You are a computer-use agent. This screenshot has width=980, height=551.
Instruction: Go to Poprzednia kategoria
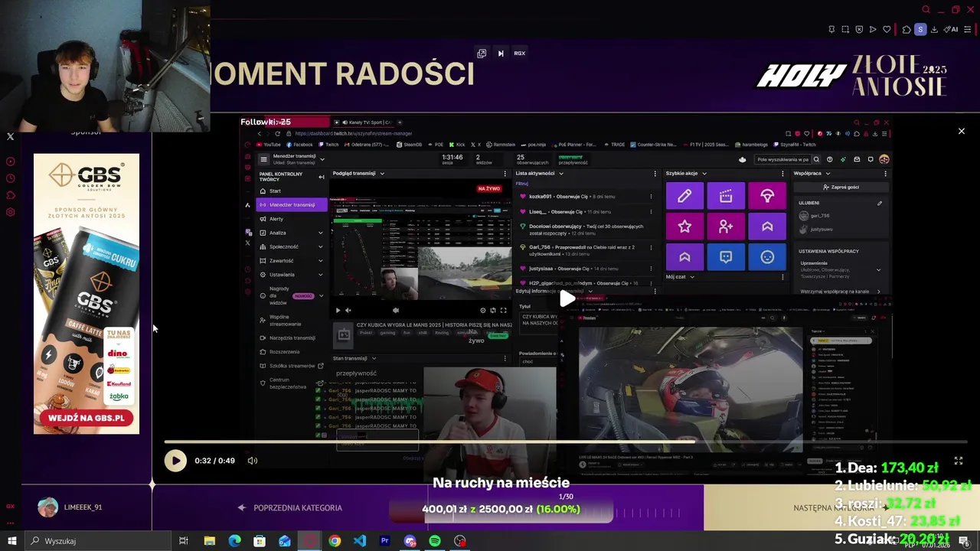289,507
